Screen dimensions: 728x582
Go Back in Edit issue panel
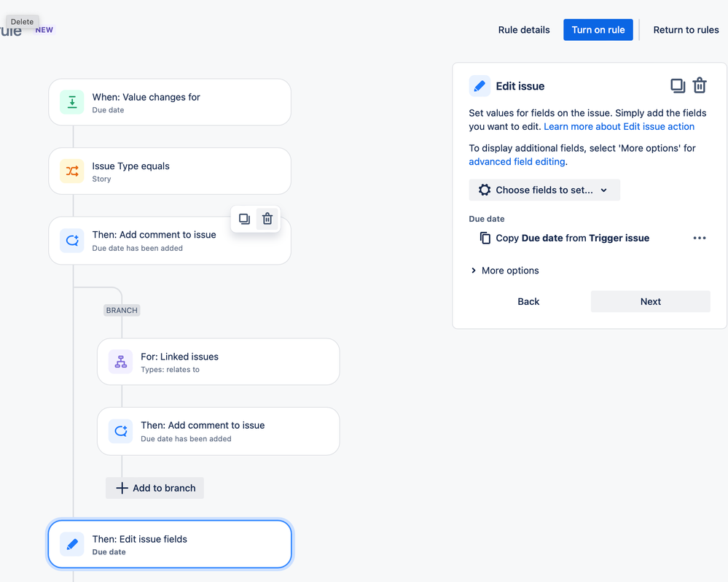click(x=528, y=301)
